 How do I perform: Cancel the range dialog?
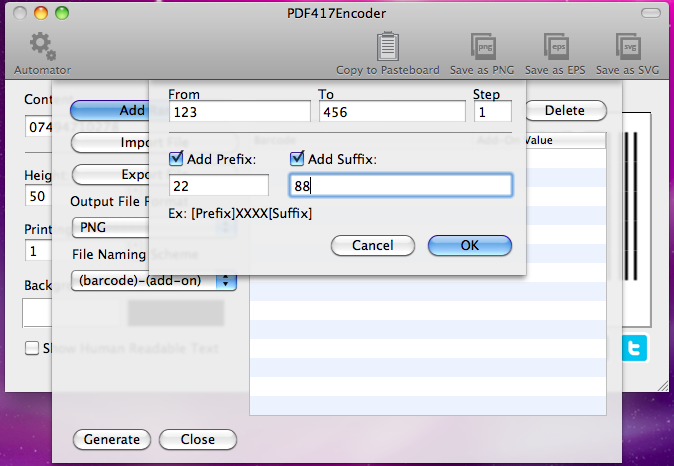click(x=373, y=245)
